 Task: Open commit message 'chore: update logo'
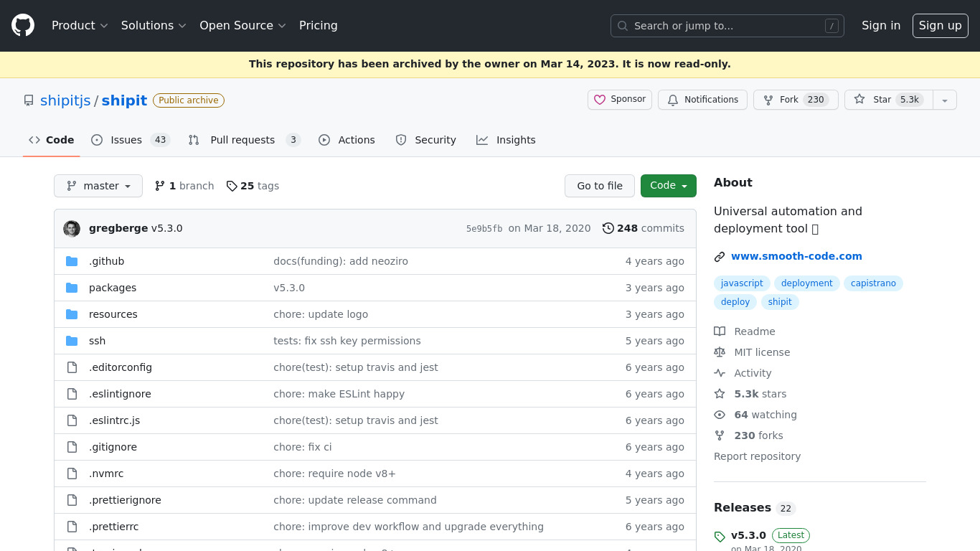[321, 314]
